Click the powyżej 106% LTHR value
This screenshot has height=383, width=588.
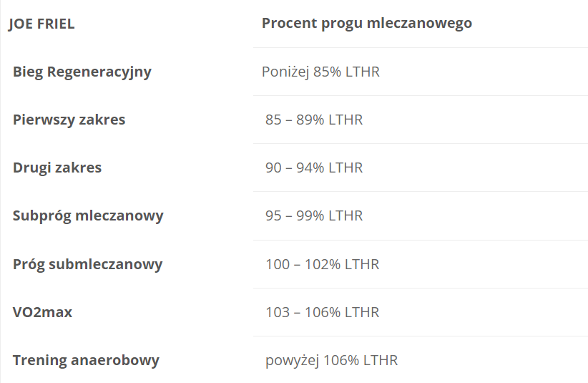(x=331, y=360)
